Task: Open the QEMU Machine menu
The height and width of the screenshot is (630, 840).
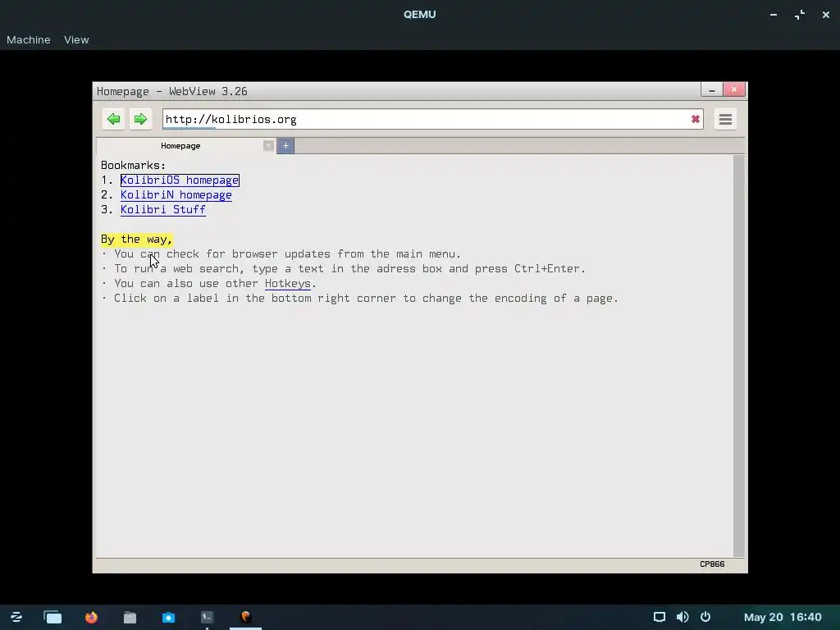Action: click(29, 39)
